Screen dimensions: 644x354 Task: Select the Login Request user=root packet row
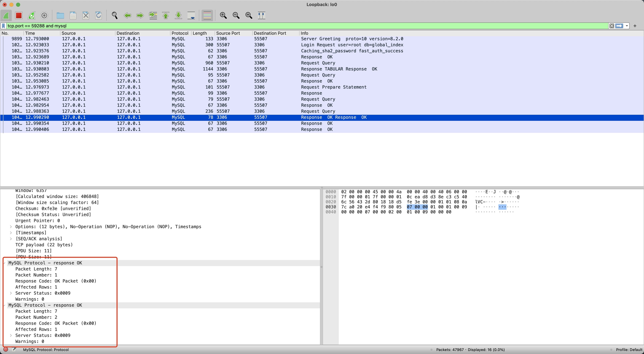(352, 45)
